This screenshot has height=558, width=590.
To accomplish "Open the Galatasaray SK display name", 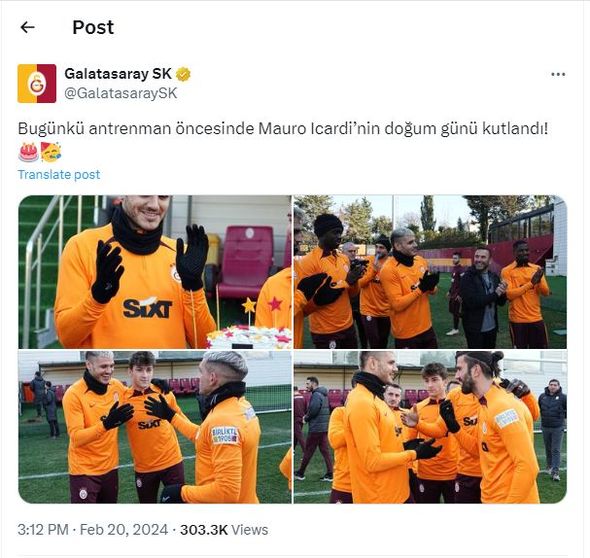I will point(118,74).
